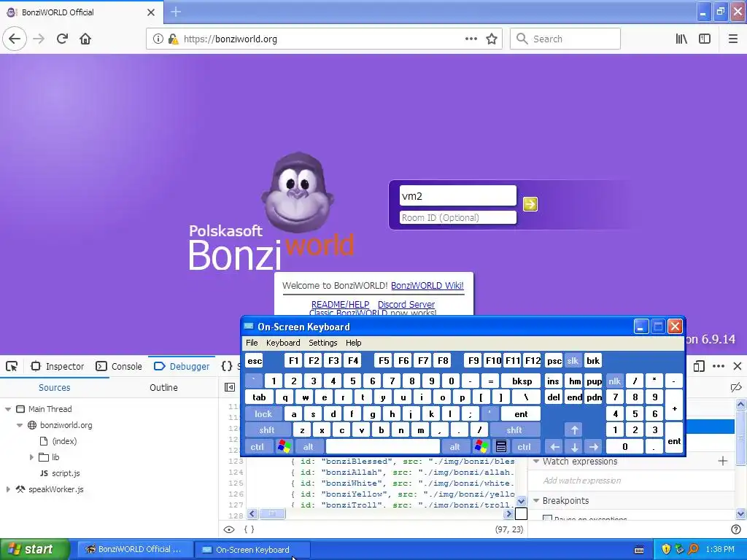Click the nickname field containing vm2

[458, 195]
